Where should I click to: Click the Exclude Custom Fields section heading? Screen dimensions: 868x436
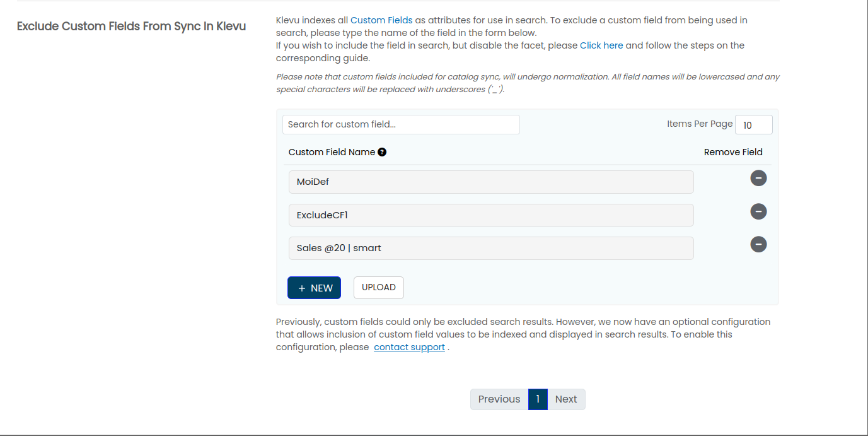(131, 27)
